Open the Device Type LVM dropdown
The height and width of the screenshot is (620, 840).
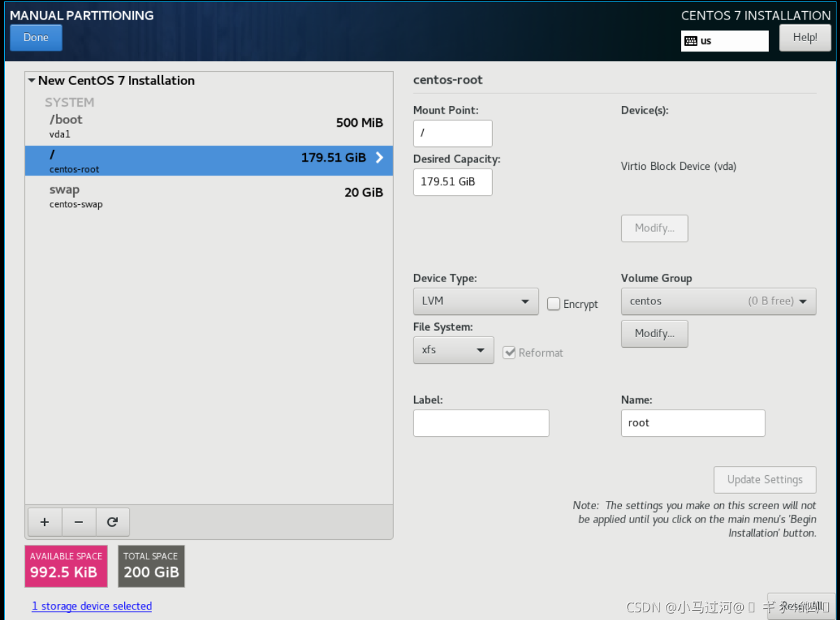[x=475, y=301]
